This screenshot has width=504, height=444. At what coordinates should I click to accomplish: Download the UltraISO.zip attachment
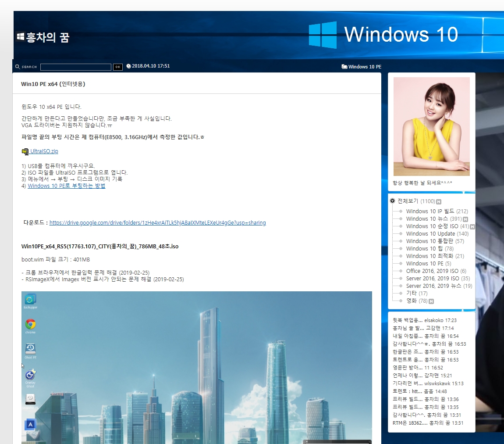(x=44, y=151)
